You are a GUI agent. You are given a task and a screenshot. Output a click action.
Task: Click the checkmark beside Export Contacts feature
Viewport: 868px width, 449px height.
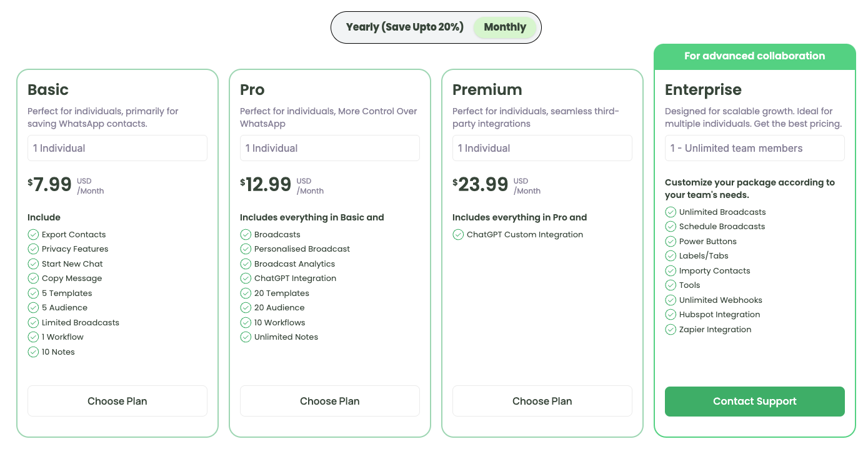[33, 234]
